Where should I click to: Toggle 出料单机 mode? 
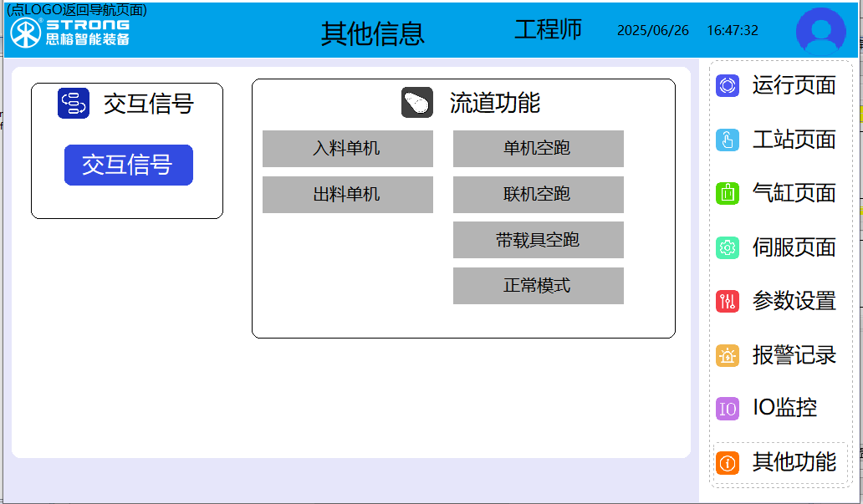tap(347, 195)
